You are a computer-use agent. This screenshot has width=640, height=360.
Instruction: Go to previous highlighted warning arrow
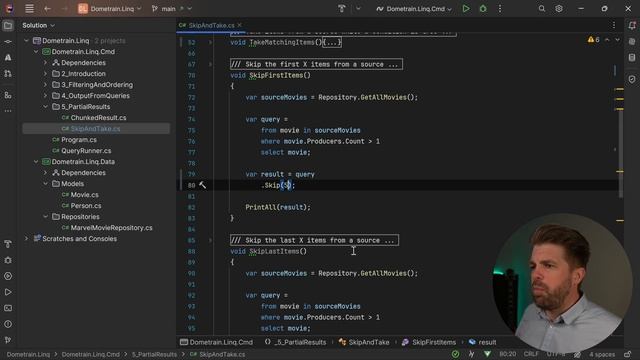click(x=607, y=40)
